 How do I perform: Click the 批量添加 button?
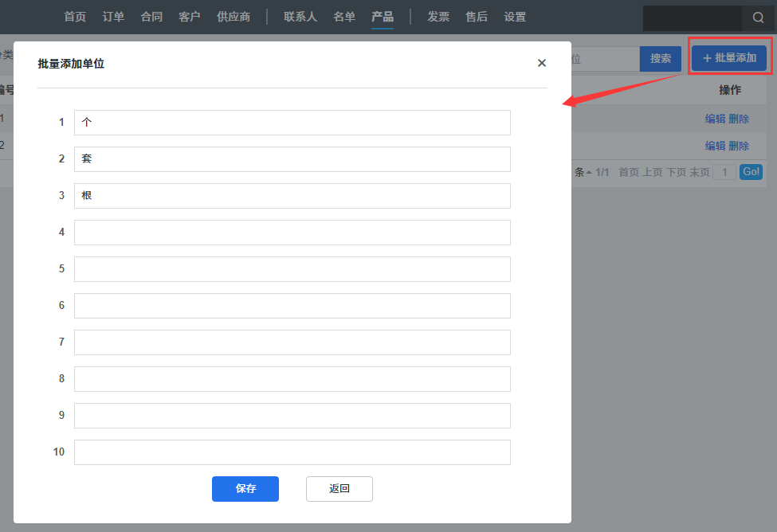pos(729,58)
